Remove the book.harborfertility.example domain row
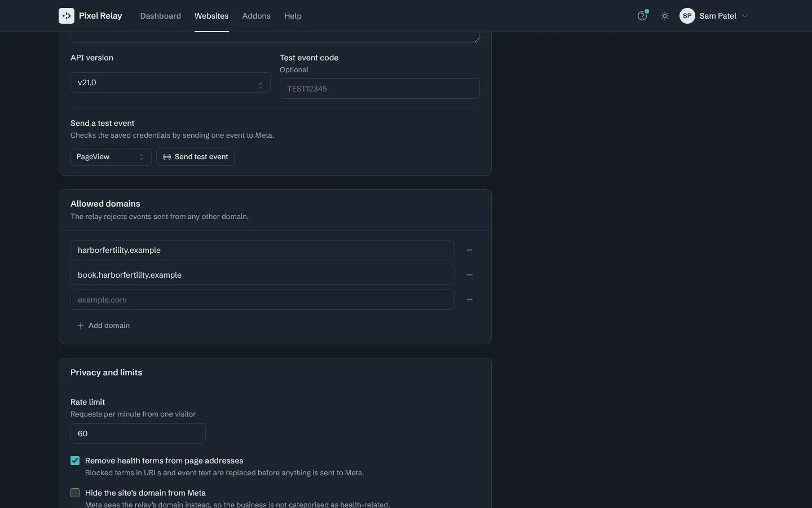Image resolution: width=812 pixels, height=508 pixels. [x=470, y=275]
